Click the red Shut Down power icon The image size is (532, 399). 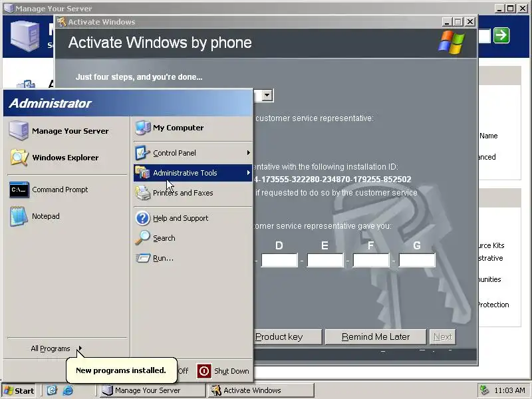[204, 371]
